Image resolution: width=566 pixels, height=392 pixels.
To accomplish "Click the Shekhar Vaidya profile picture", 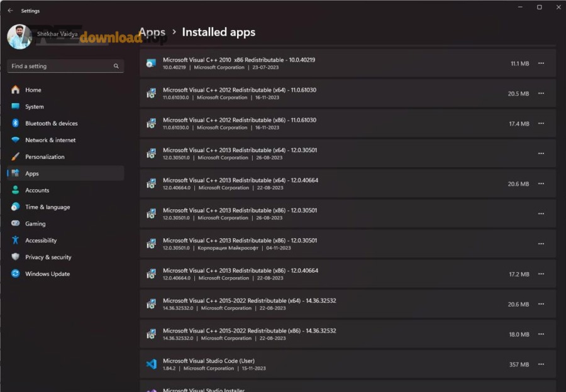I will (x=19, y=37).
